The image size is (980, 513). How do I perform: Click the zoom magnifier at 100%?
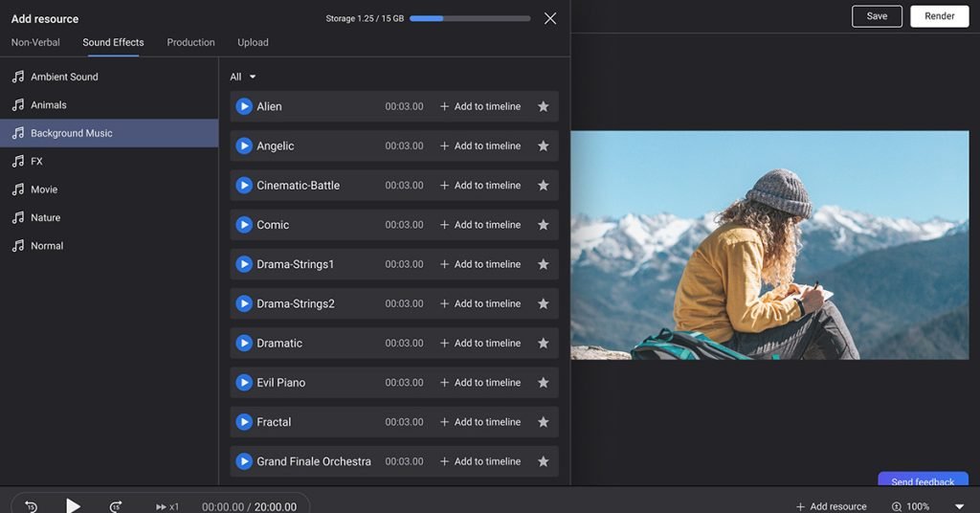click(897, 506)
